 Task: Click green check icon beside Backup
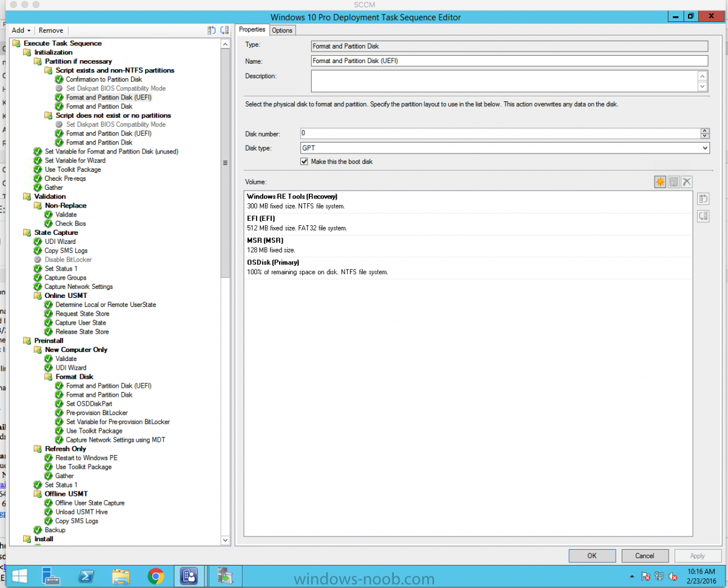[x=38, y=530]
